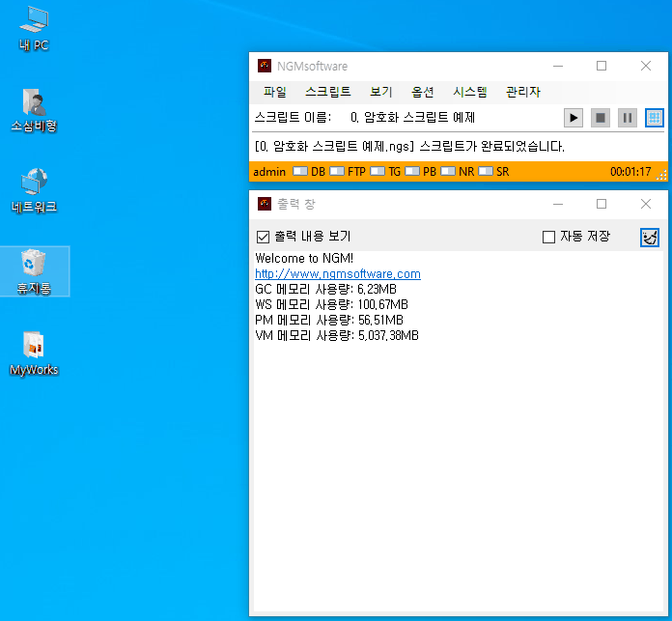Click the GC 메모리 사용량 line
Image resolution: width=672 pixels, height=621 pixels.
(325, 290)
